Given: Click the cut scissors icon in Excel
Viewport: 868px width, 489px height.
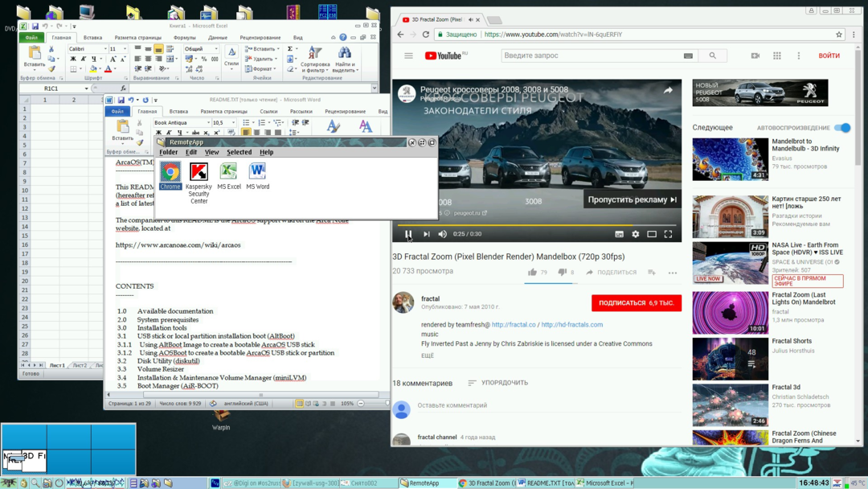Looking at the screenshot, I should [x=51, y=49].
